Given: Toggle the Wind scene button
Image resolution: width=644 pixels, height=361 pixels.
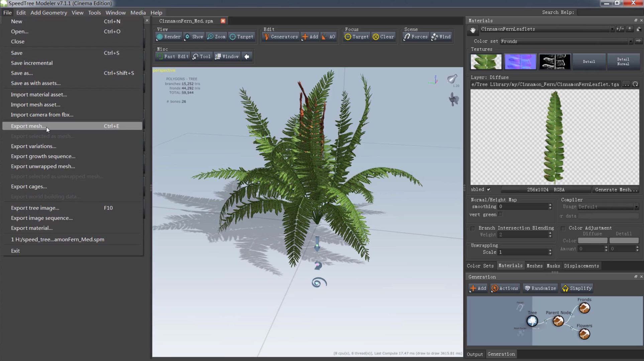Looking at the screenshot, I should [441, 37].
